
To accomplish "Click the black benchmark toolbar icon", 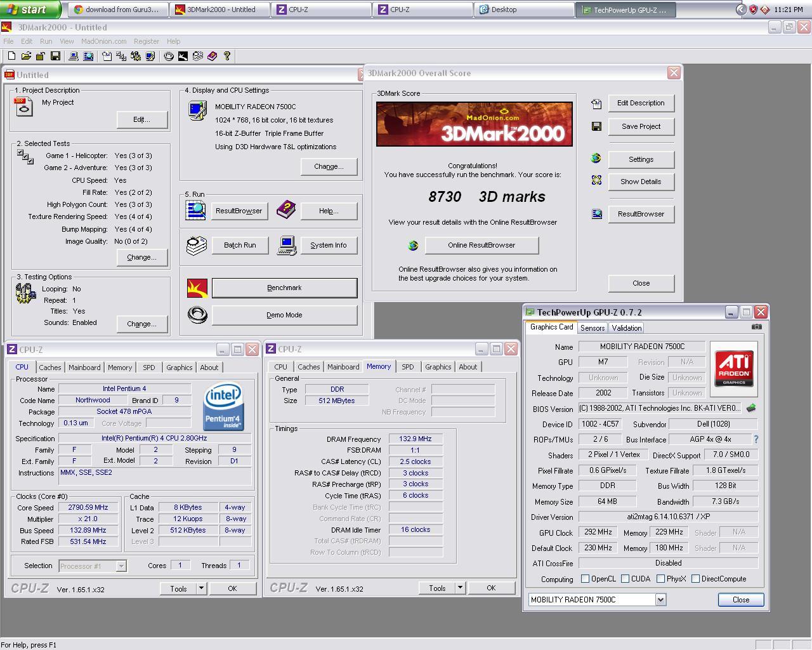I will [x=183, y=56].
